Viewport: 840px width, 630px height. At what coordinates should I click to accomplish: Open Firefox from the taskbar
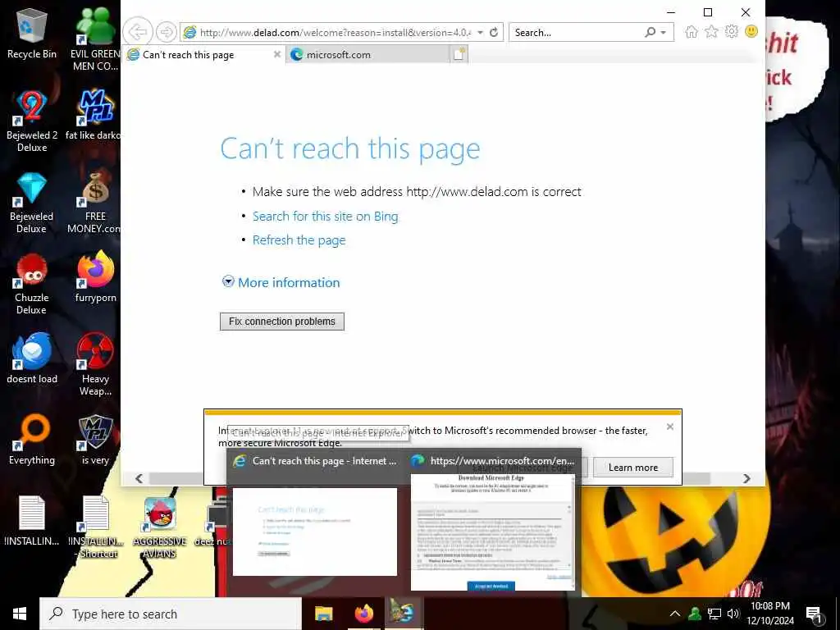coord(363,614)
